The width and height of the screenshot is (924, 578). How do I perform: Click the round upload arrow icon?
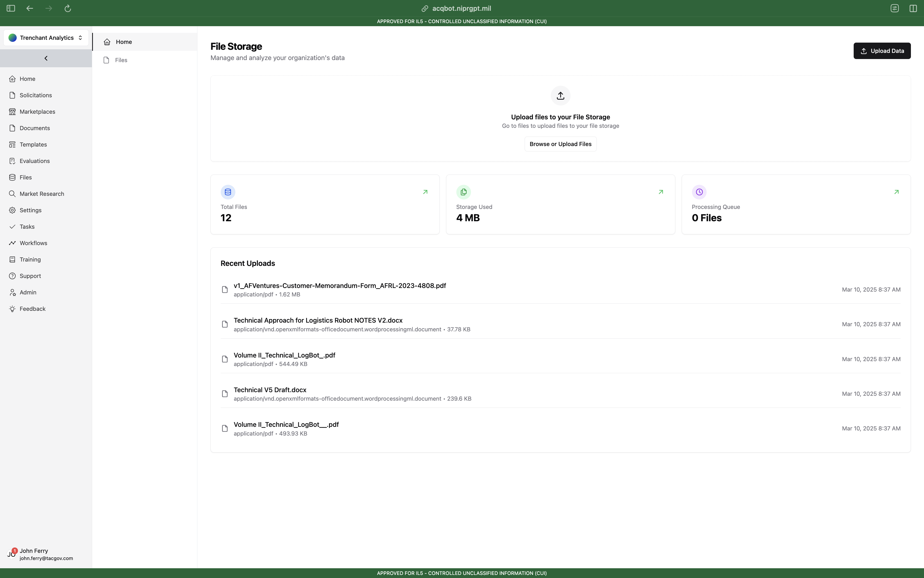(x=561, y=95)
